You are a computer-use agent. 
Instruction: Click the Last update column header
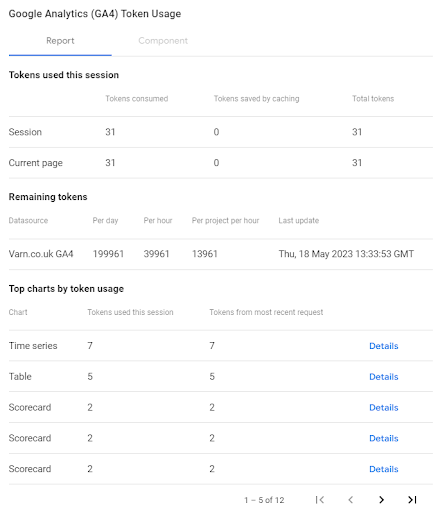299,221
